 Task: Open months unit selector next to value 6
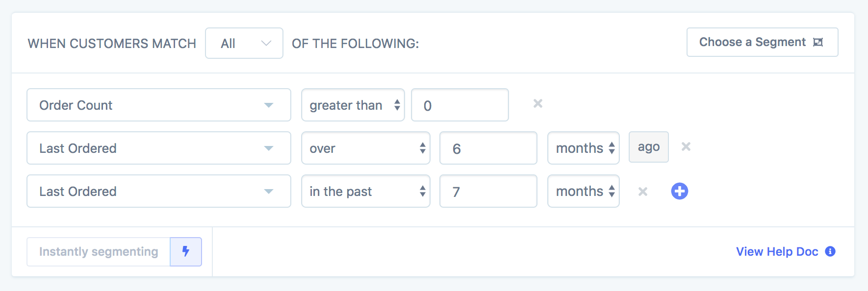583,148
